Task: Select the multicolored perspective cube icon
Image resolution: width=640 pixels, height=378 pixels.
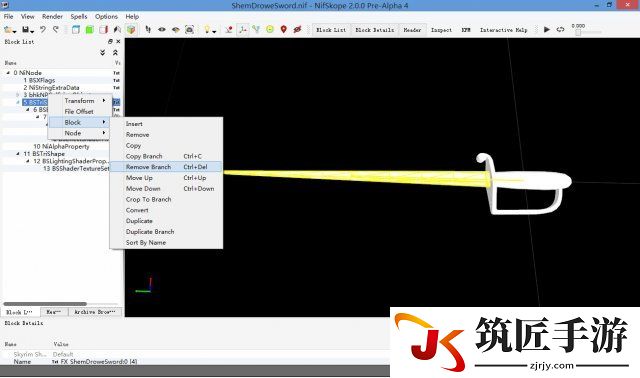Action: (x=131, y=30)
